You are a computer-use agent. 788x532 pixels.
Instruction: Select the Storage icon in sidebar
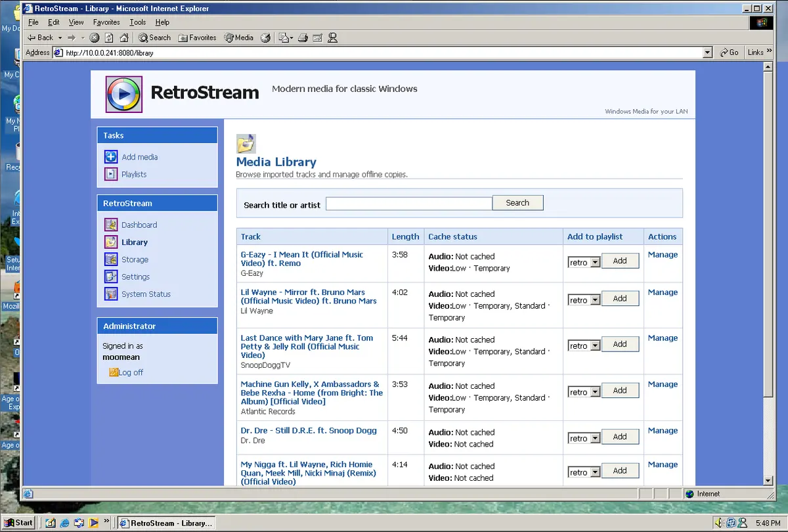[111, 259]
